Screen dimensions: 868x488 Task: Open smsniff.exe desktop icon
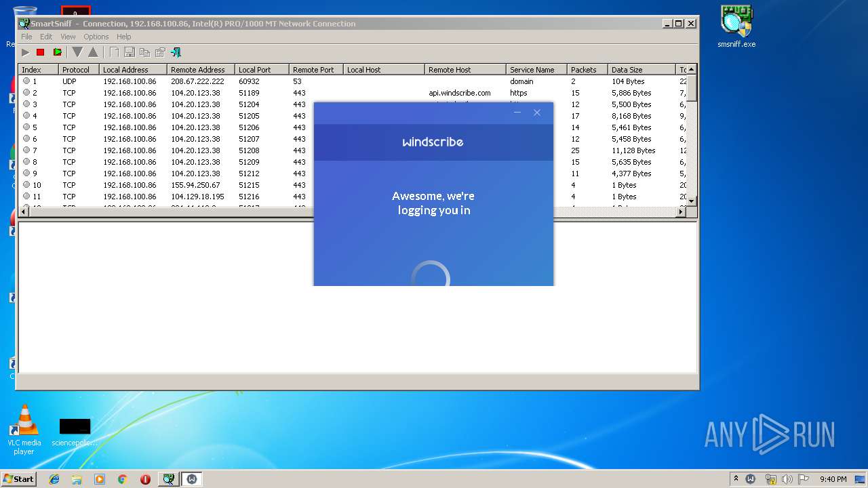[736, 27]
